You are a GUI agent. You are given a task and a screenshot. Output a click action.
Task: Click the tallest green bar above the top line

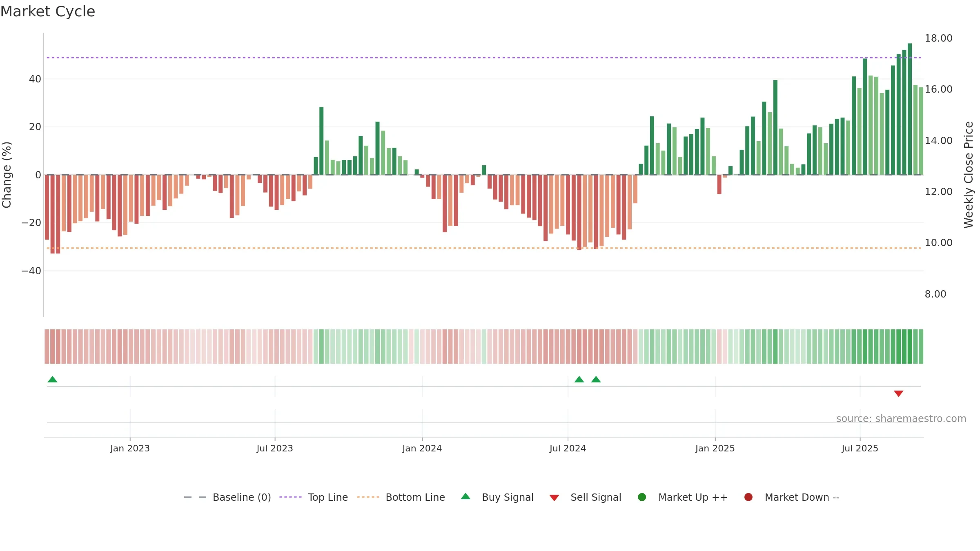tap(910, 109)
